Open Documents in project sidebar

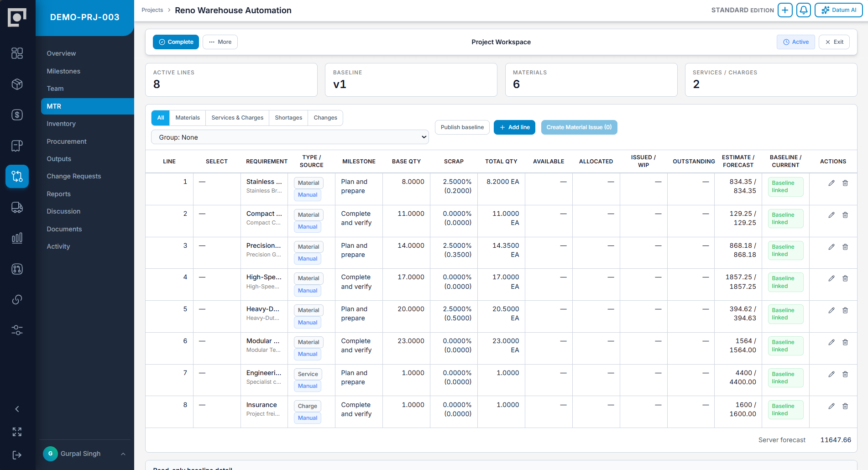tap(64, 229)
